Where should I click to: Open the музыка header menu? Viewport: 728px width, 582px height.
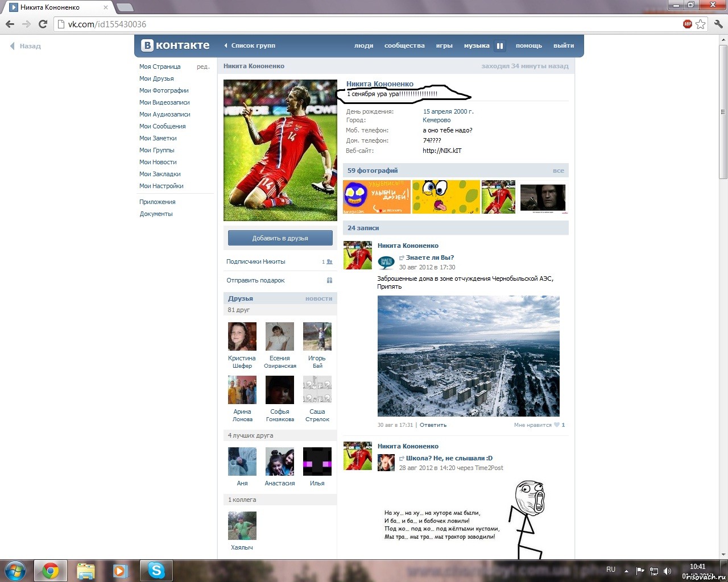[x=477, y=45]
